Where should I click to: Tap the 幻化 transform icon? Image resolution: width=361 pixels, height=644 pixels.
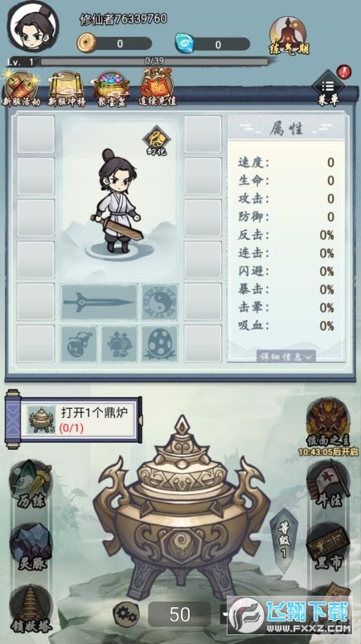(x=156, y=142)
